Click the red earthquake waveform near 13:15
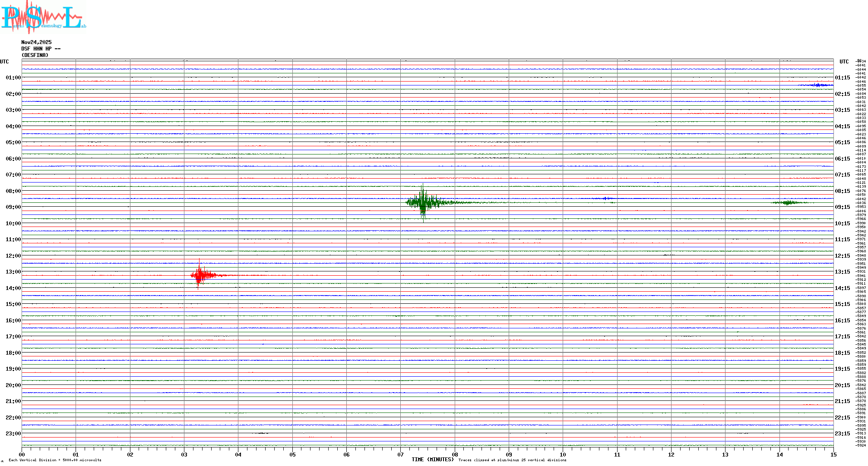The width and height of the screenshot is (868, 466). click(199, 275)
